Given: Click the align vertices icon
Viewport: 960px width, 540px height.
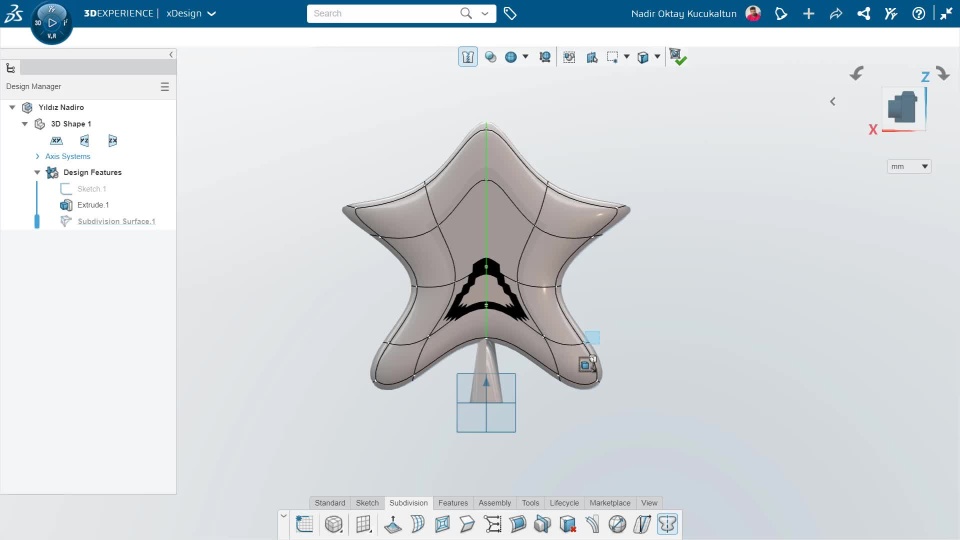Looking at the screenshot, I should [492, 524].
